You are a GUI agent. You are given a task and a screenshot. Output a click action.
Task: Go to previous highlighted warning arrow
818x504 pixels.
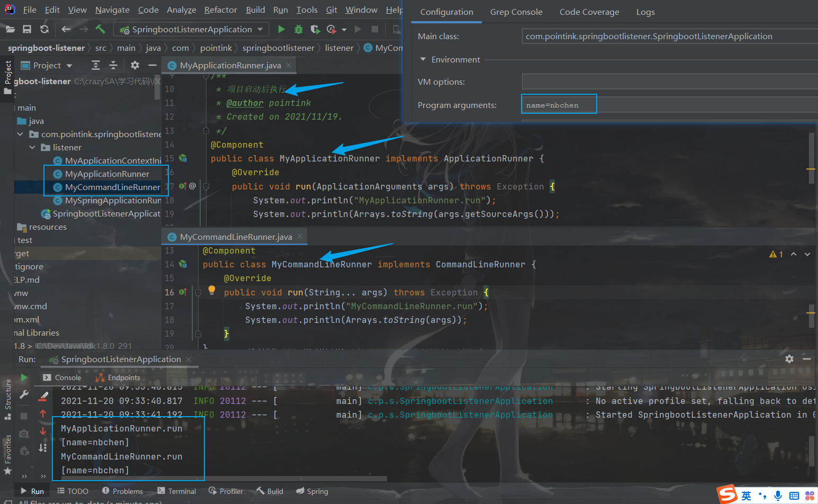point(794,254)
